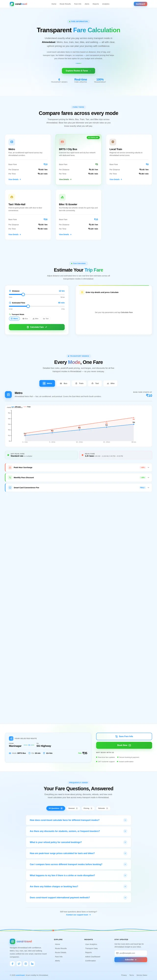The width and height of the screenshot is (157, 980).
Task: Click the Taxi / Ride-Hail card icon
Action: coord(12,197)
